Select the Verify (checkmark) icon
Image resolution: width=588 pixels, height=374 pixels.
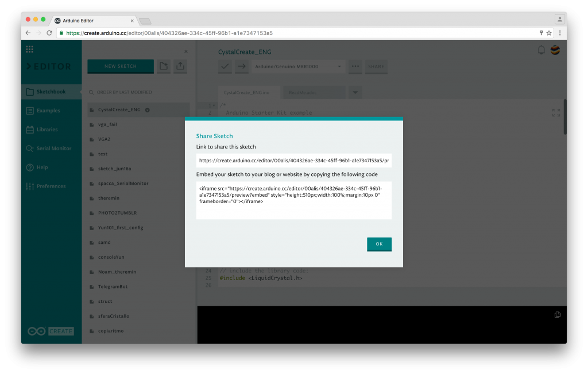tap(225, 67)
